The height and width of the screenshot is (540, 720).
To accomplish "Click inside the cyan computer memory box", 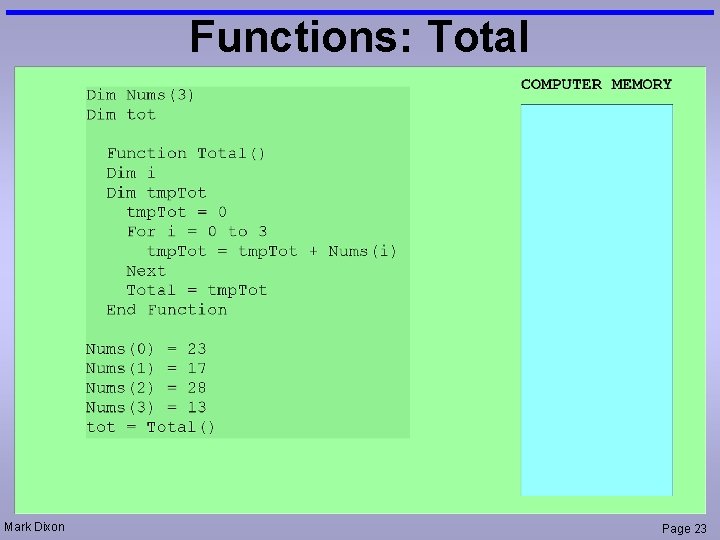I will 596,300.
